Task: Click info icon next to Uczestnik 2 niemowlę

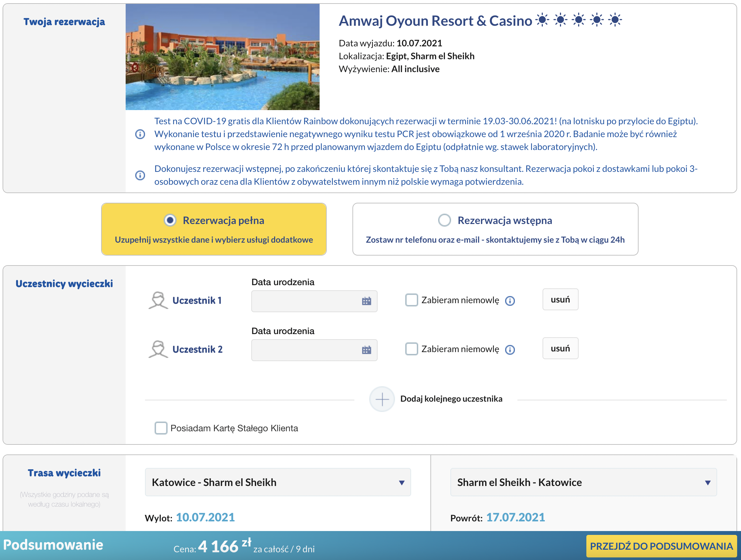Action: point(510,350)
